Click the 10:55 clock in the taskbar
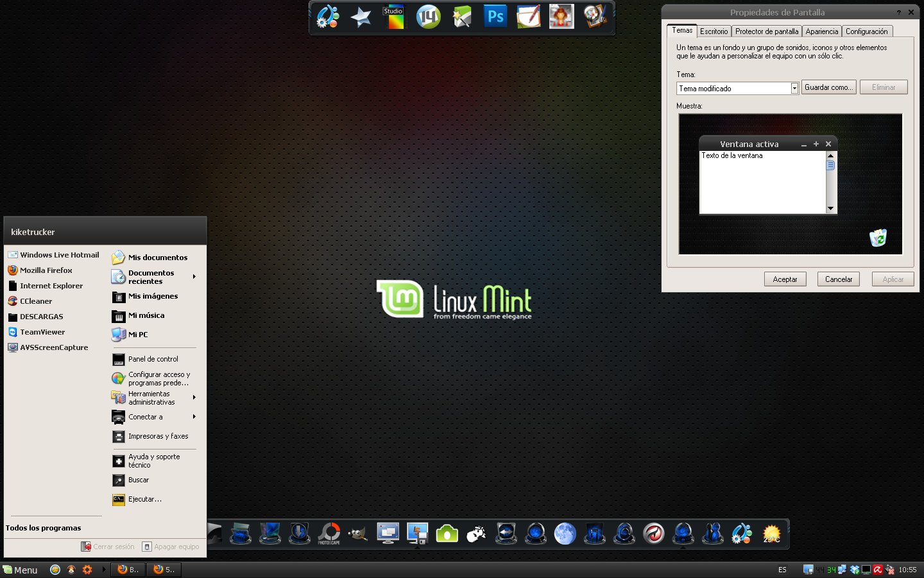924x578 pixels. (909, 570)
